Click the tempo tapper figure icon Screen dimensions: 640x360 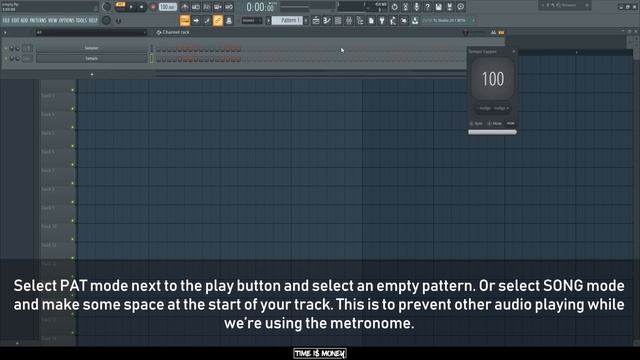click(x=393, y=20)
